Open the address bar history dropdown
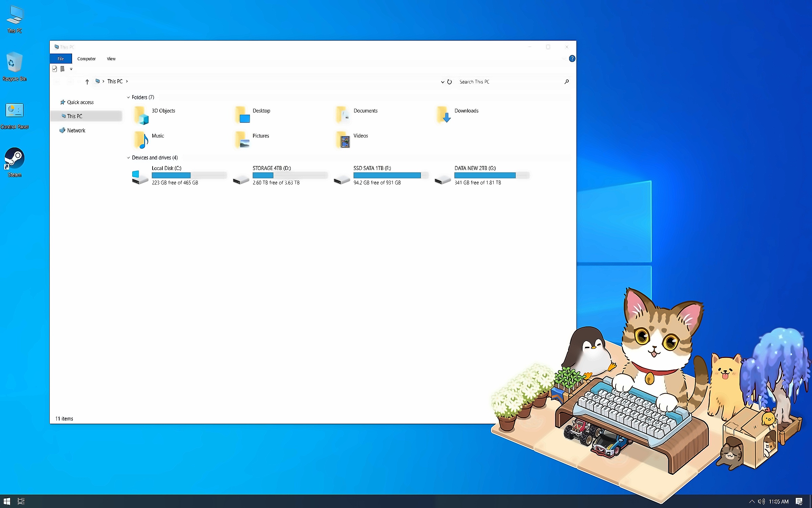 pyautogui.click(x=443, y=82)
